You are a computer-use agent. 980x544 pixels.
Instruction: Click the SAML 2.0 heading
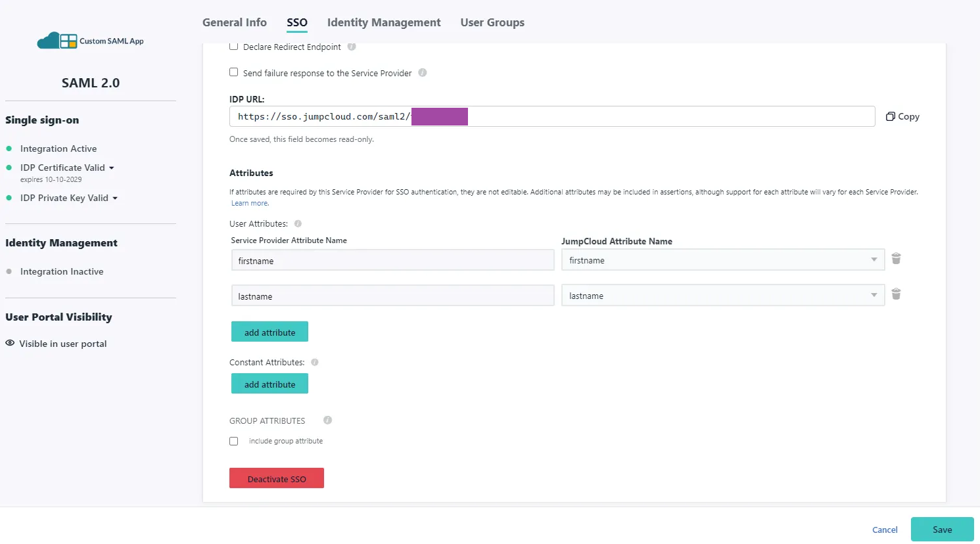pos(91,83)
